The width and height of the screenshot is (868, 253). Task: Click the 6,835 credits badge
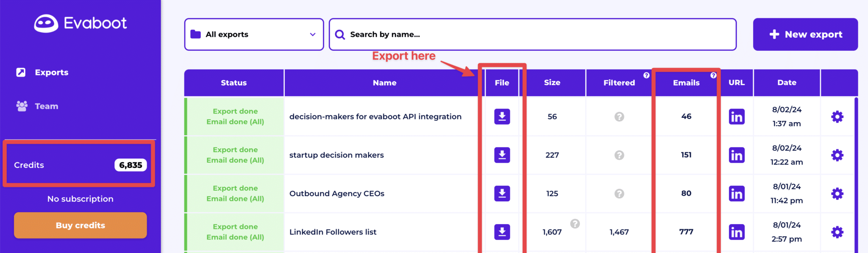[130, 165]
